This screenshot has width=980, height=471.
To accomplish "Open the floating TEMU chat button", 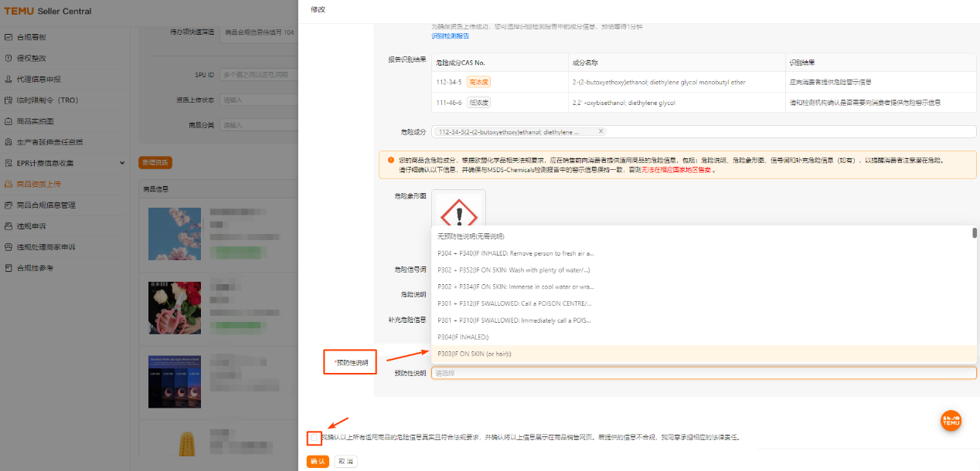I will coord(951,421).
